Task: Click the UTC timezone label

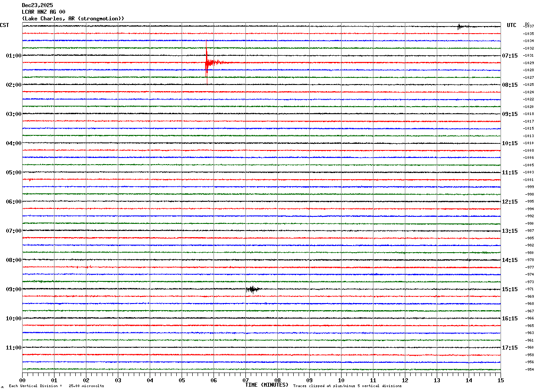Action: [512, 25]
